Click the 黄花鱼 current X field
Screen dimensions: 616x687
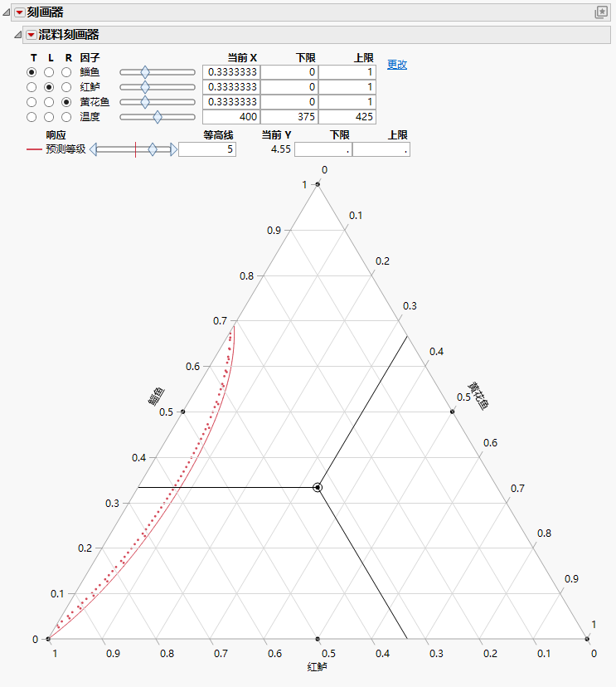(231, 102)
